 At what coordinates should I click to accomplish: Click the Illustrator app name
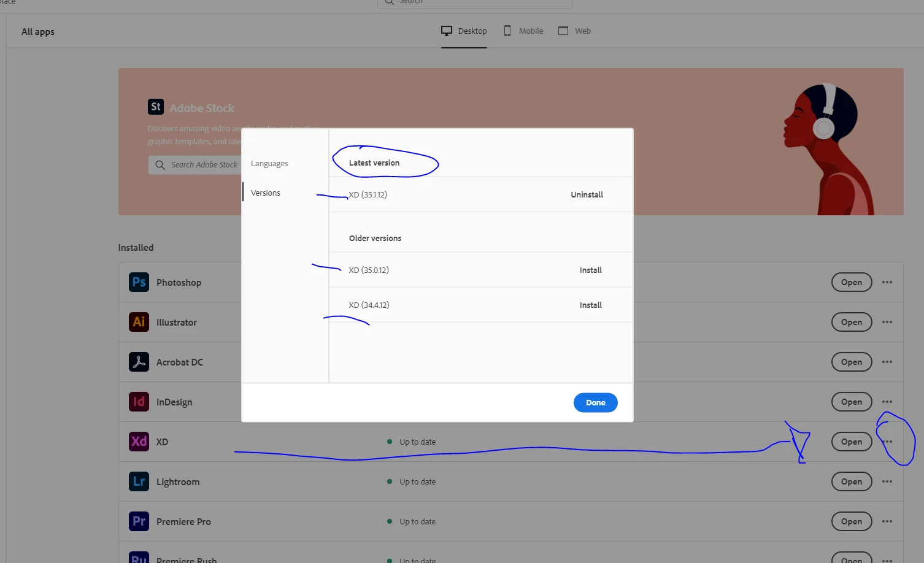[177, 322]
